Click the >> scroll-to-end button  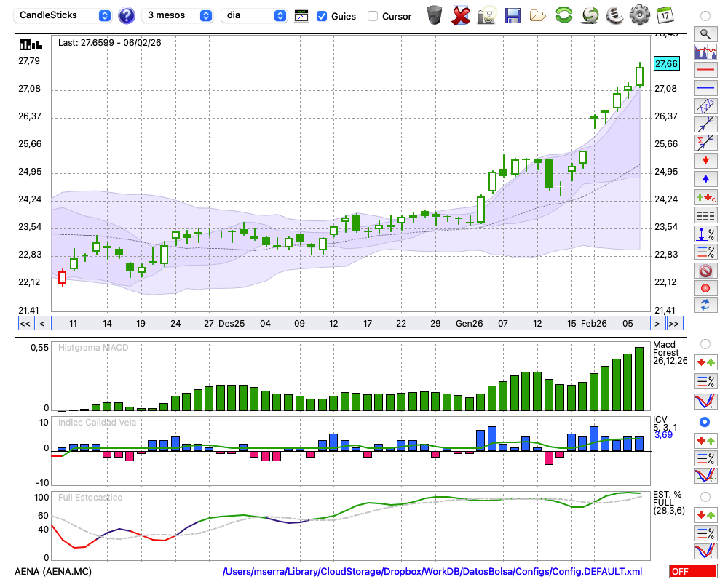coord(674,324)
